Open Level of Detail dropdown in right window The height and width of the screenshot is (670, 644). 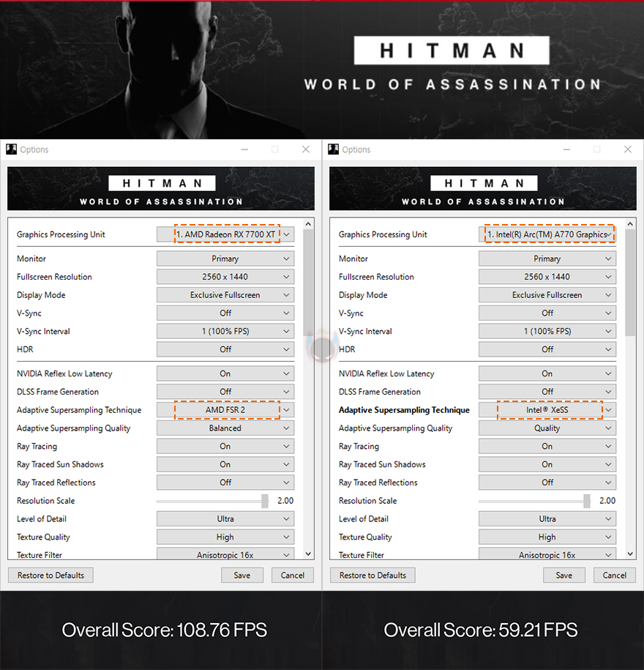point(547,518)
